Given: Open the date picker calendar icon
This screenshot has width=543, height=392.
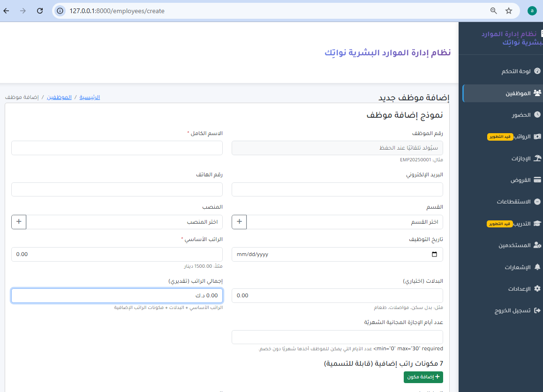Looking at the screenshot, I should click(434, 255).
